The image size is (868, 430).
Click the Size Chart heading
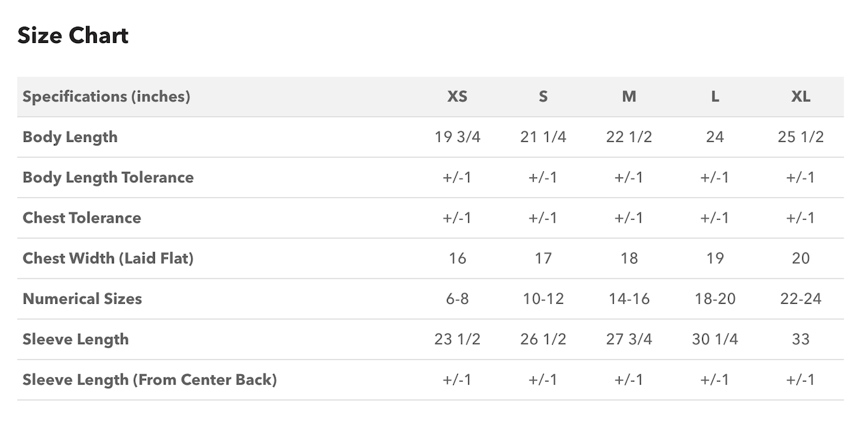[x=73, y=35]
